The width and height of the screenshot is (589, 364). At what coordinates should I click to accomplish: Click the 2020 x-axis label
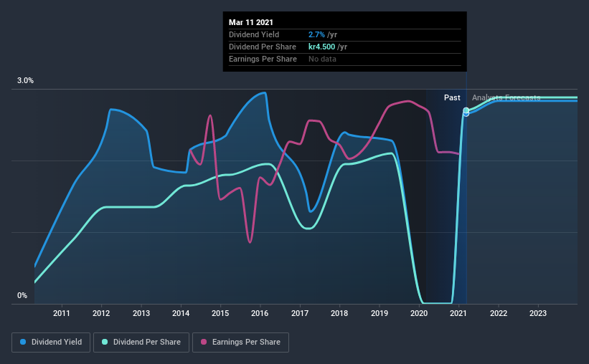419,313
